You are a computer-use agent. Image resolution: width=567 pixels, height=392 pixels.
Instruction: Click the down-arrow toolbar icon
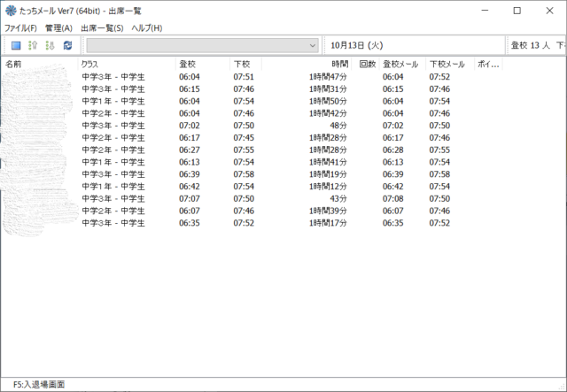(50, 45)
